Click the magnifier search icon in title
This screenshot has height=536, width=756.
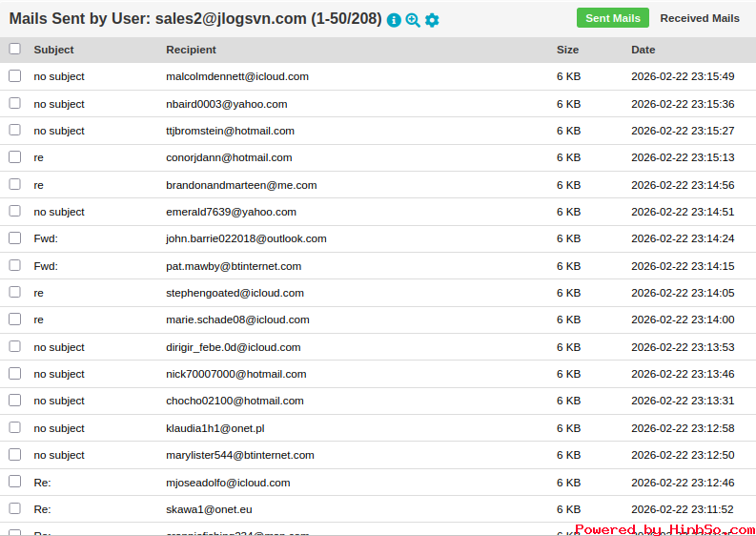point(413,20)
